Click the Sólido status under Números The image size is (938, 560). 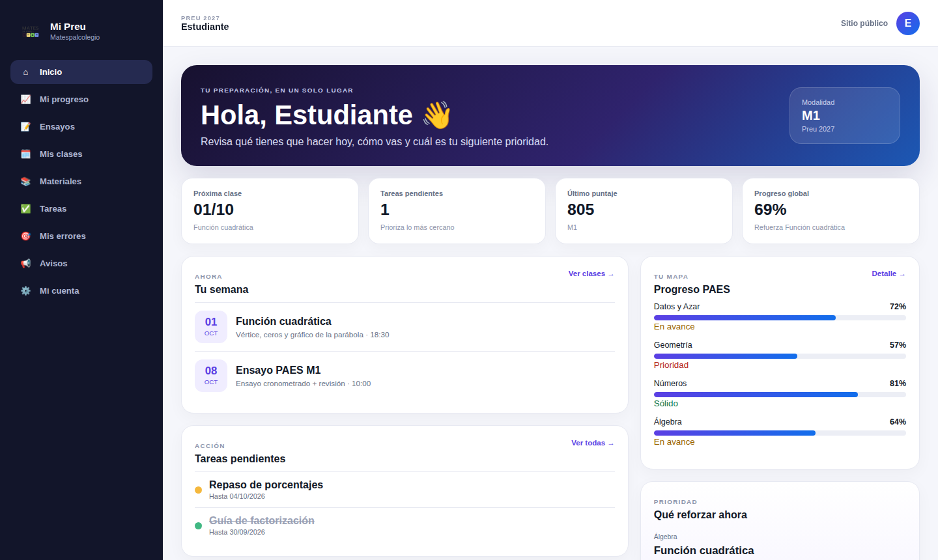tap(666, 404)
